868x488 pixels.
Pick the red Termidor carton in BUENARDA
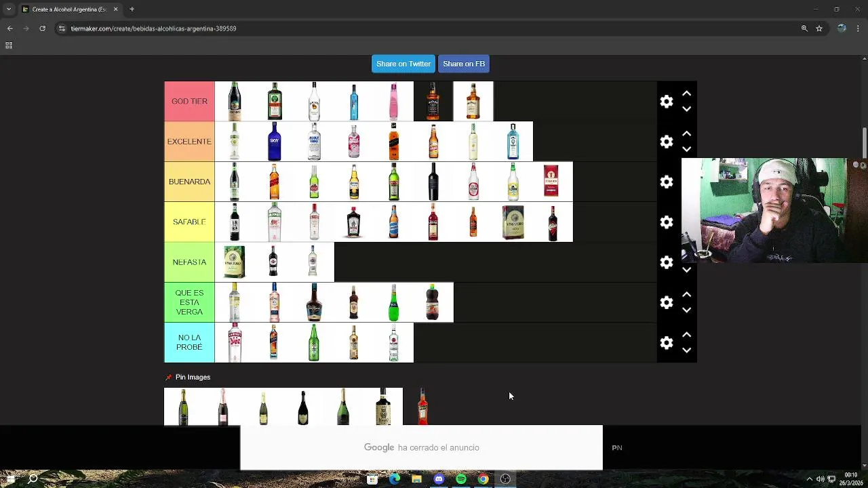click(552, 182)
